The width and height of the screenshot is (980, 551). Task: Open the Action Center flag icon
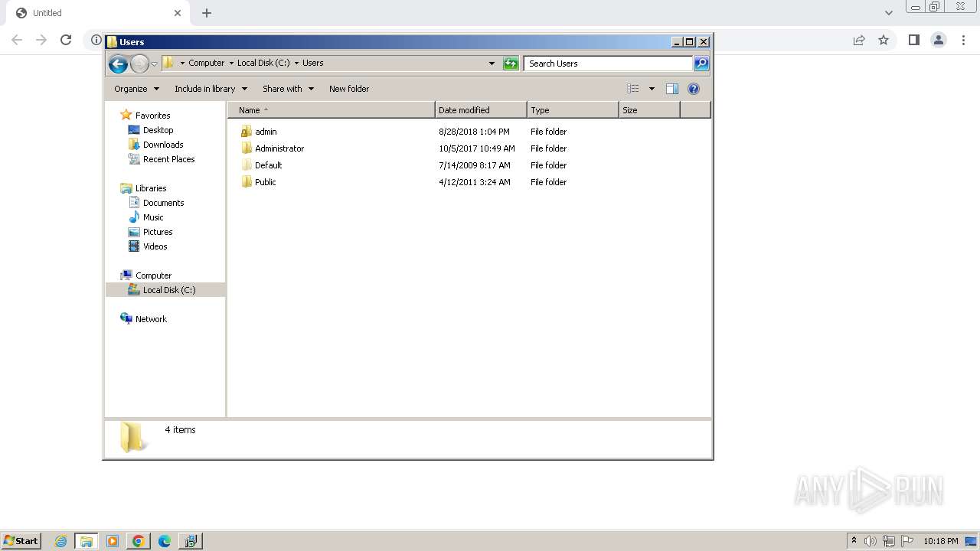pyautogui.click(x=908, y=541)
